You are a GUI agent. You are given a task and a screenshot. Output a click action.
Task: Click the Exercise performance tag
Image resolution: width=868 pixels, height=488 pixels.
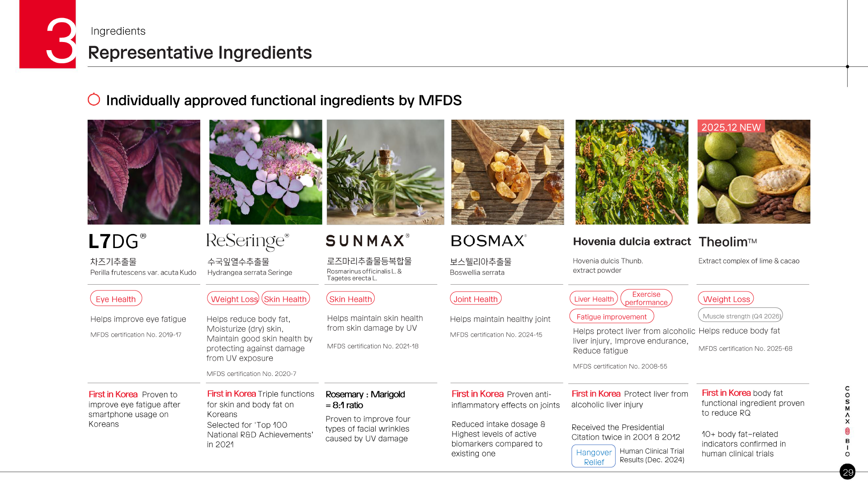pos(646,298)
